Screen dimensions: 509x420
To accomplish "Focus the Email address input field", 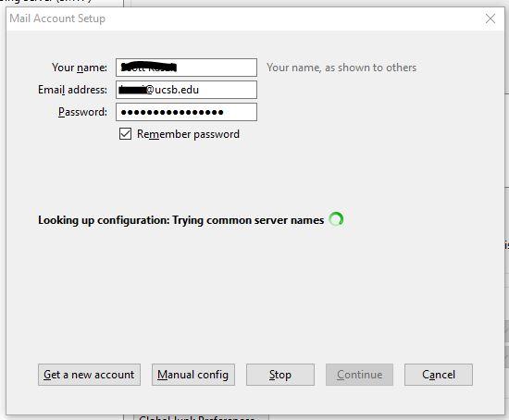I will pos(186,90).
